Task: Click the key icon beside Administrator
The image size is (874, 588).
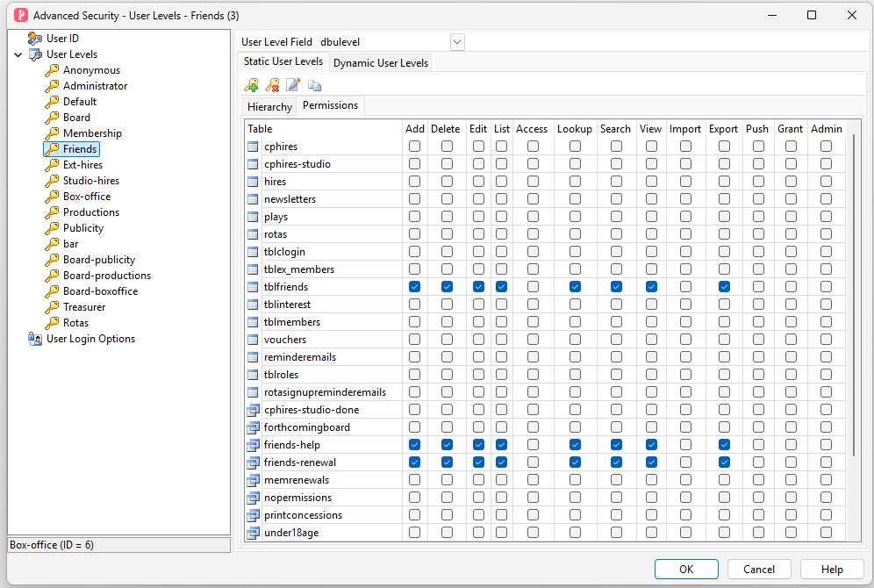Action: tap(52, 86)
